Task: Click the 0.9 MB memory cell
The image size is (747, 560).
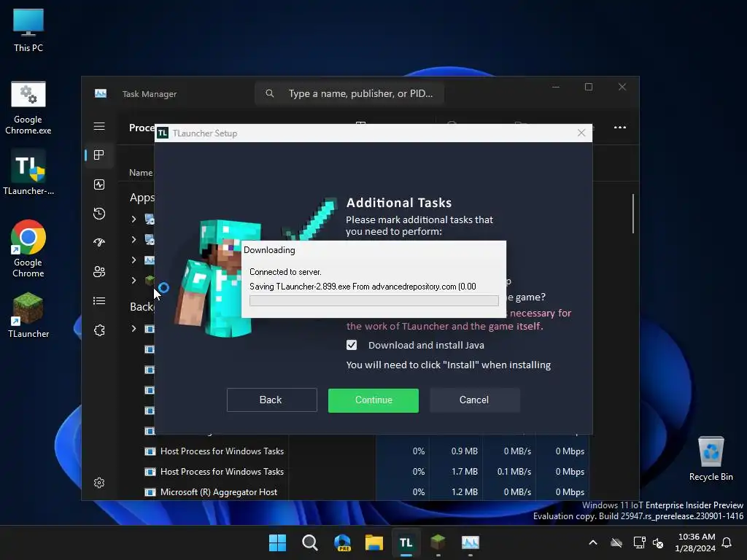Action: click(464, 451)
